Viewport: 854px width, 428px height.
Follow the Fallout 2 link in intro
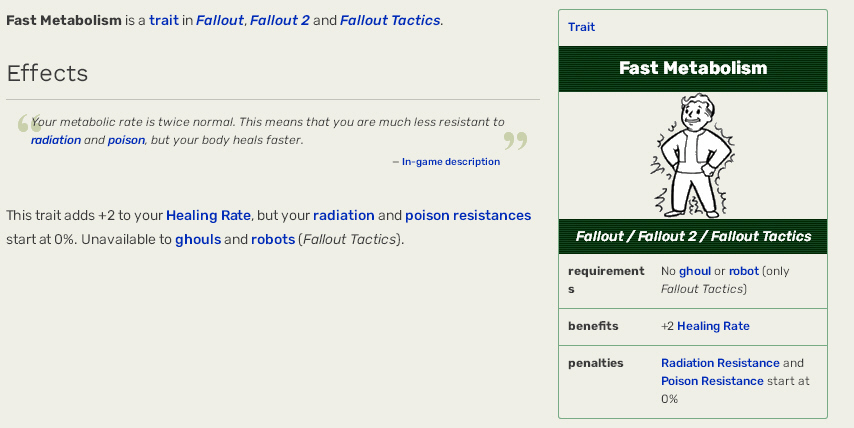point(279,20)
